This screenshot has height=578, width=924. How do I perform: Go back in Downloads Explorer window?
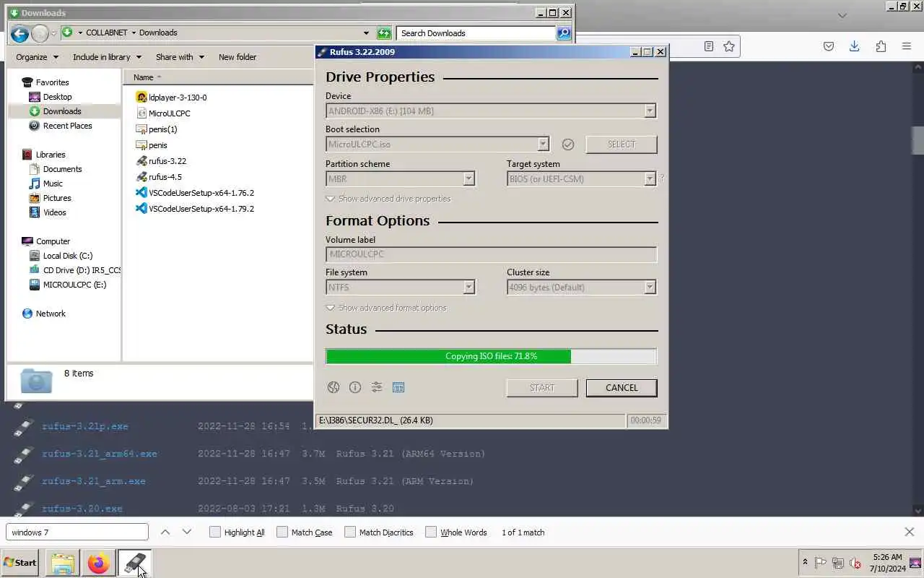20,33
